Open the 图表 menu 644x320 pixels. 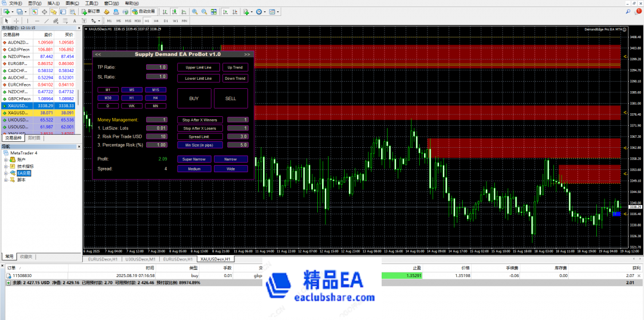(70, 3)
